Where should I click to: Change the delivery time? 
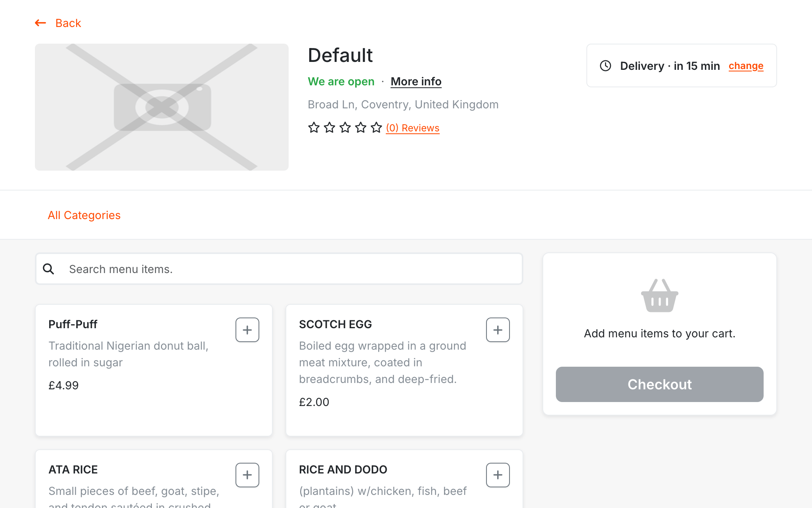tap(746, 66)
